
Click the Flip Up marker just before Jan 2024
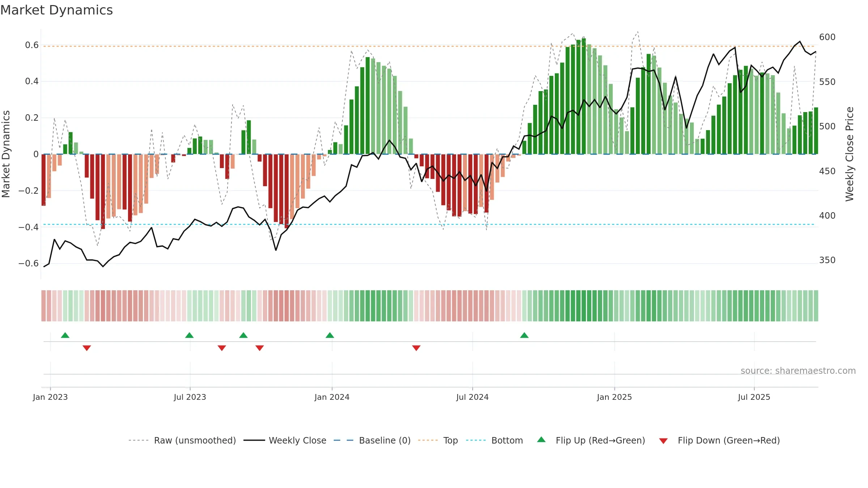click(x=330, y=335)
